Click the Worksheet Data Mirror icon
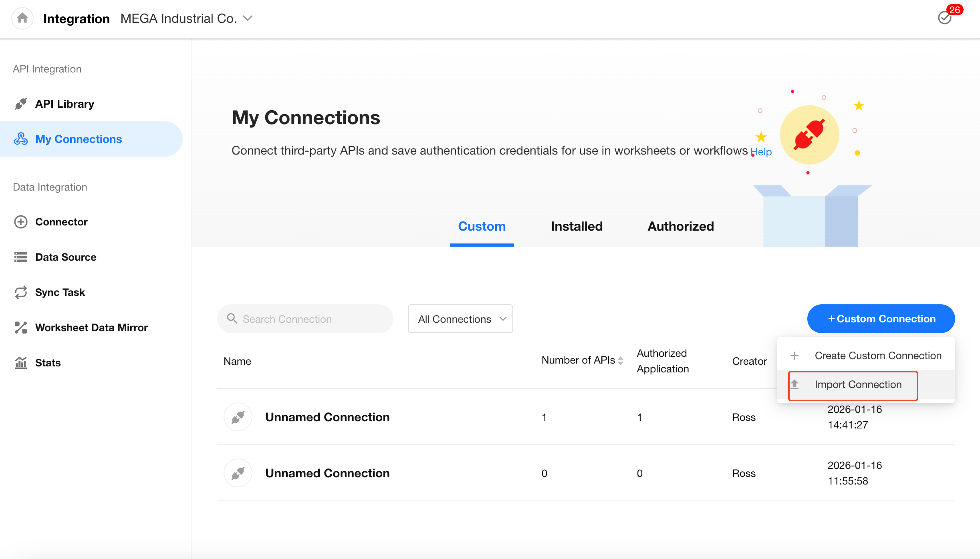This screenshot has height=559, width=980. tap(21, 328)
